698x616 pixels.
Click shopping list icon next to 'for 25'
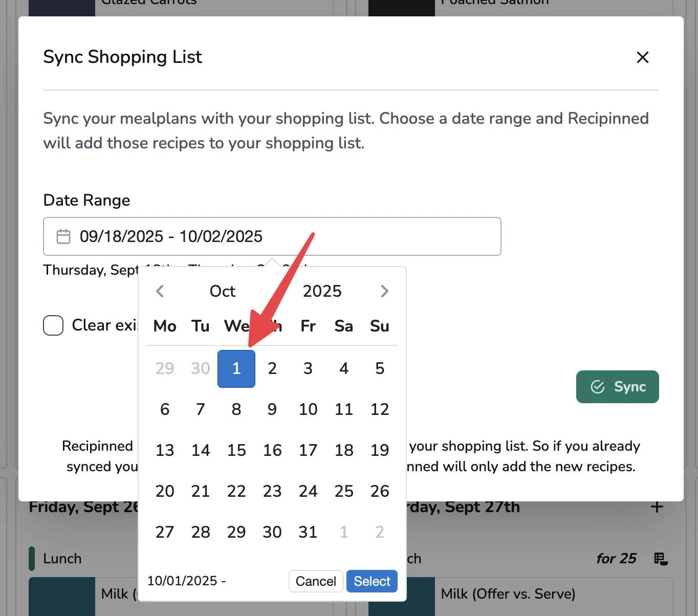point(660,559)
